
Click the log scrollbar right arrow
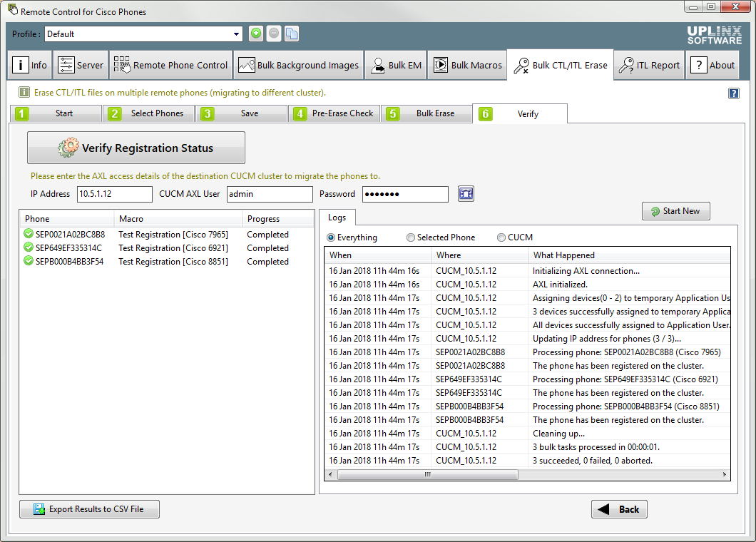point(724,474)
